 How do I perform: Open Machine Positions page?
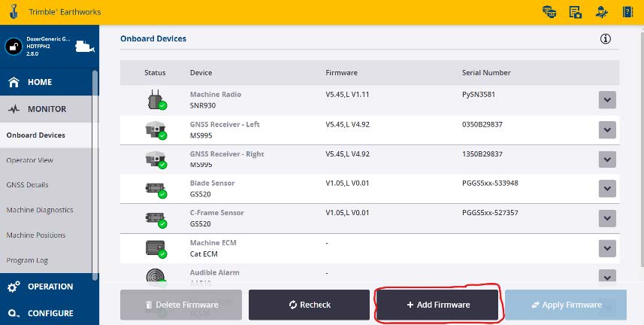36,235
